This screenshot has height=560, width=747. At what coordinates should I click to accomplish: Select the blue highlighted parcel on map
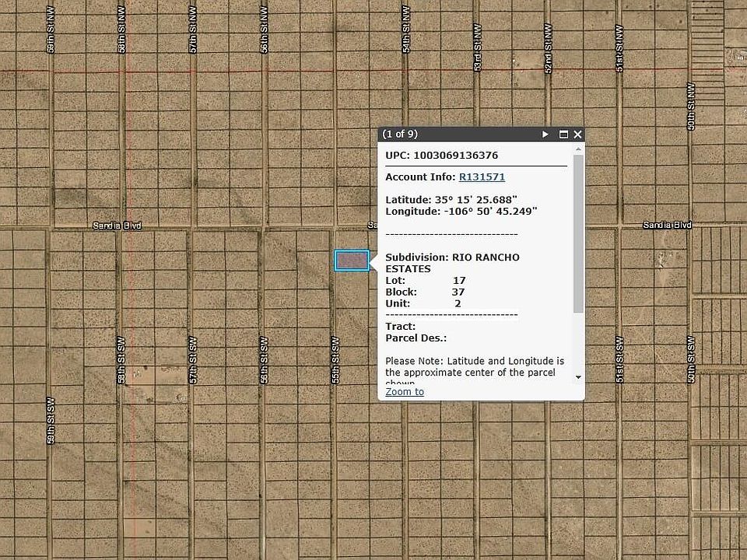352,261
